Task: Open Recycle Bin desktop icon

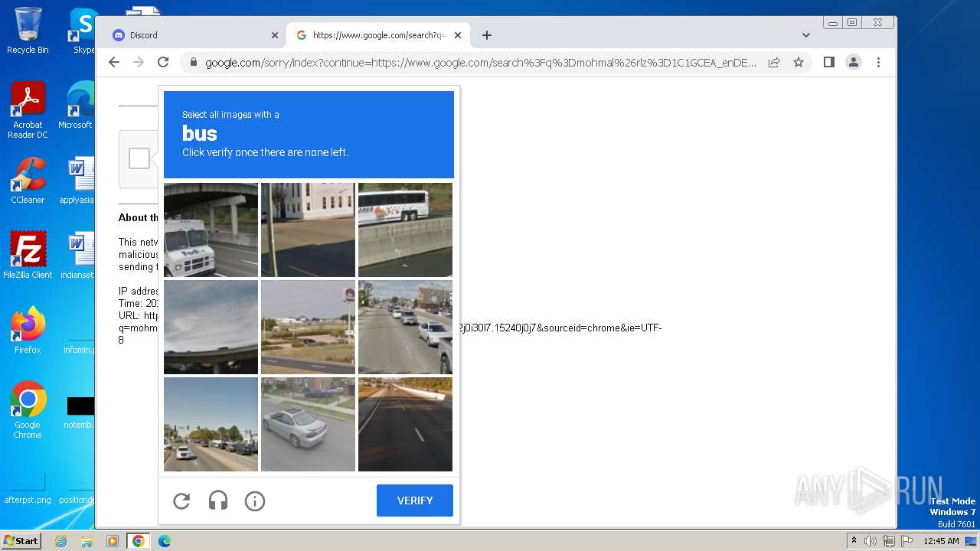Action: pyautogui.click(x=28, y=31)
